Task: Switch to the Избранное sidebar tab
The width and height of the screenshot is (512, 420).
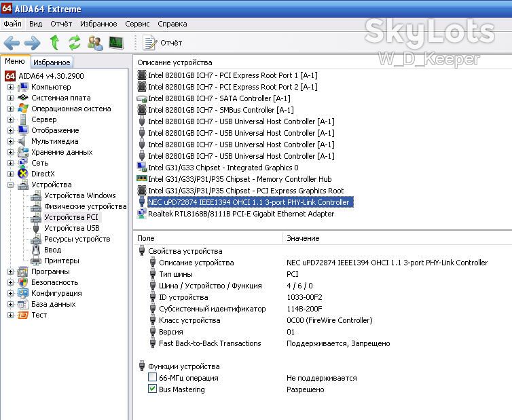Action: pos(52,62)
